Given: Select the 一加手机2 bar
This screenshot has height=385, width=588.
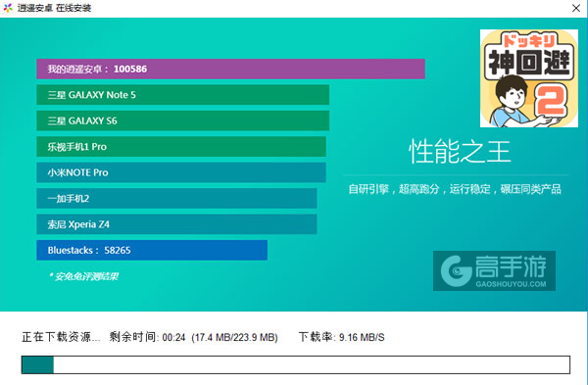Looking at the screenshot, I should click(176, 198).
